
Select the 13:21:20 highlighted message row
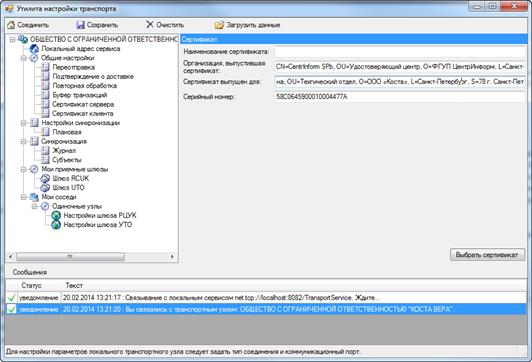[266, 309]
